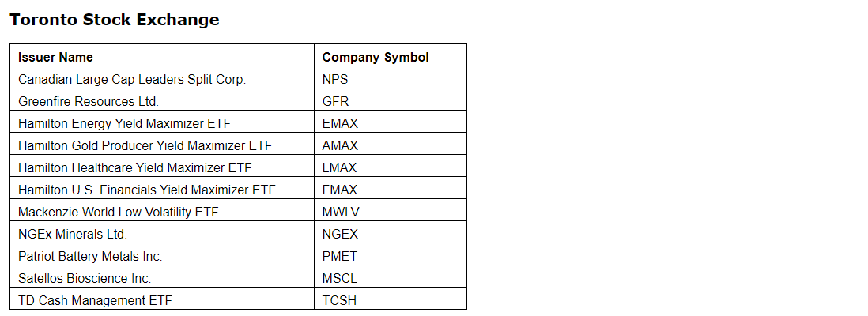
Task: Select the GFR symbol
Action: [335, 101]
